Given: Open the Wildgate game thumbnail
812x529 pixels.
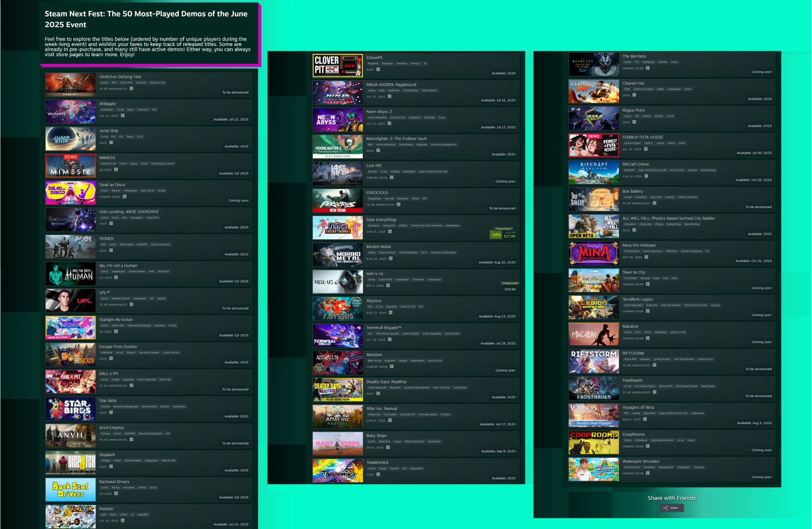Looking at the screenshot, I should click(x=70, y=111).
